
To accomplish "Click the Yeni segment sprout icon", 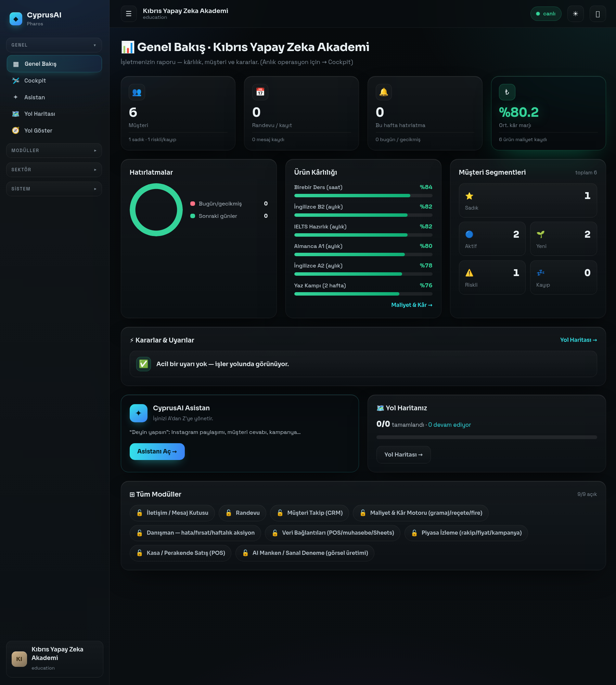I will [540, 234].
